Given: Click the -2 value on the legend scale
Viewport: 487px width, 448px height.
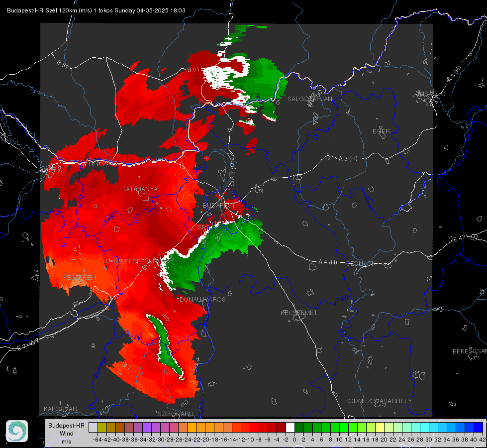Looking at the screenshot, I should [285, 440].
